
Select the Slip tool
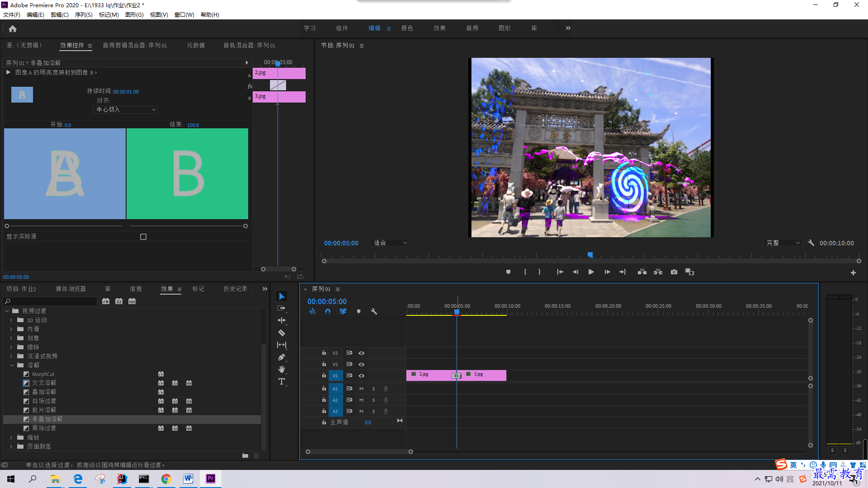click(x=282, y=345)
